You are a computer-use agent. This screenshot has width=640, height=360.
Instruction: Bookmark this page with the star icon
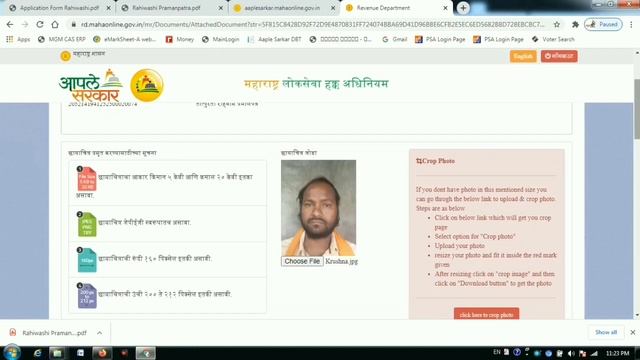[557, 24]
